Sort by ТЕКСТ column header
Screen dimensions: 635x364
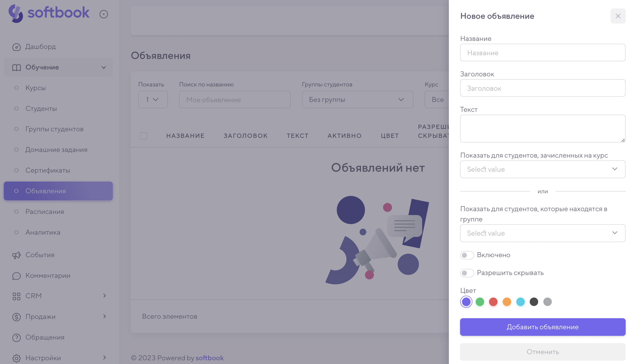pyautogui.click(x=297, y=136)
